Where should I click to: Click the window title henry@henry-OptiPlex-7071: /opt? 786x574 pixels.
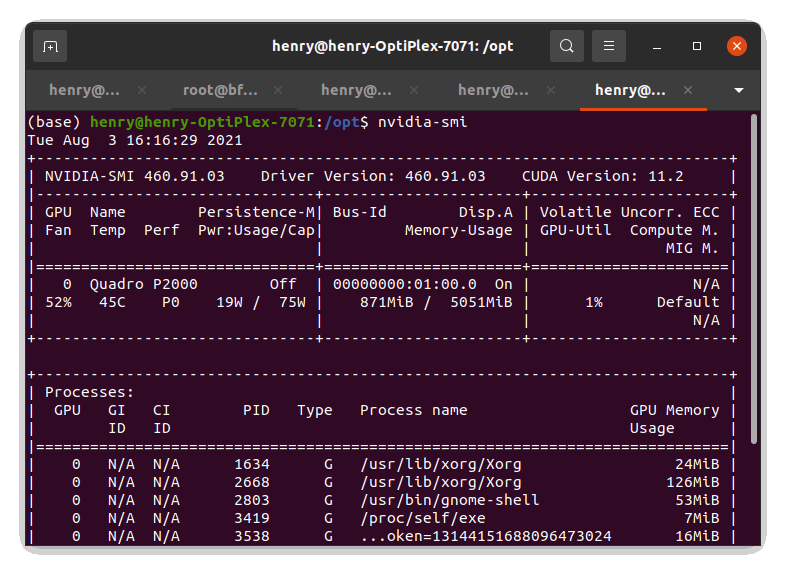(x=392, y=46)
